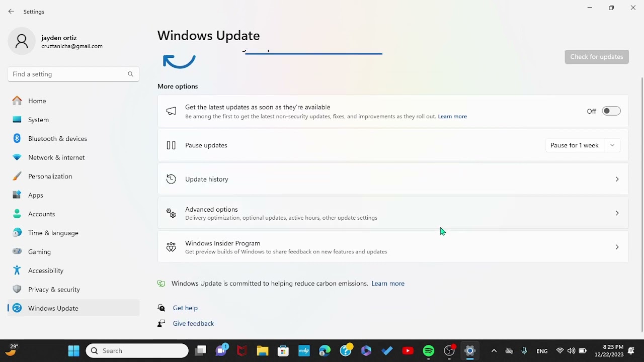Viewport: 644px width, 362px height.
Task: Open the Get help link
Action: pyautogui.click(x=185, y=308)
